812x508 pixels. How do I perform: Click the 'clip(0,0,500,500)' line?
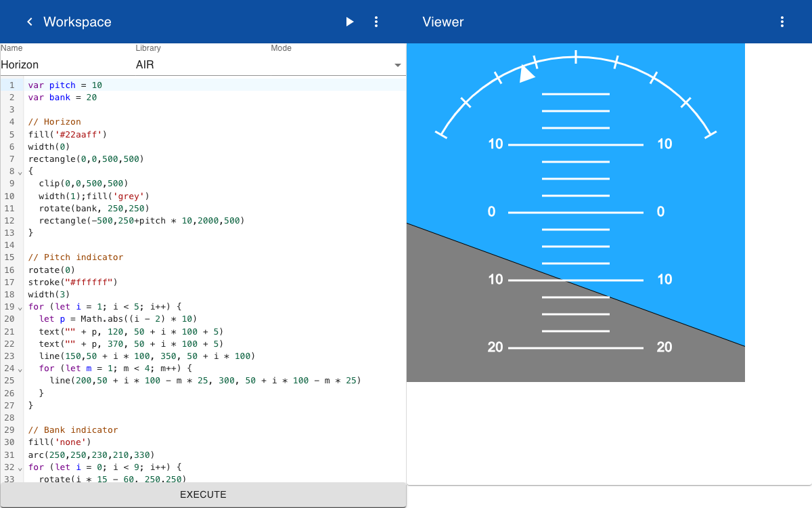pyautogui.click(x=83, y=184)
